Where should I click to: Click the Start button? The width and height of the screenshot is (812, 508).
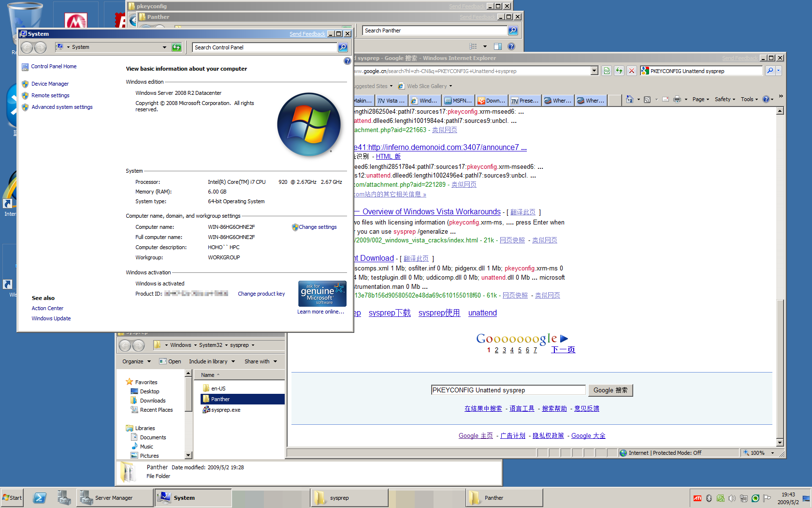tap(12, 497)
